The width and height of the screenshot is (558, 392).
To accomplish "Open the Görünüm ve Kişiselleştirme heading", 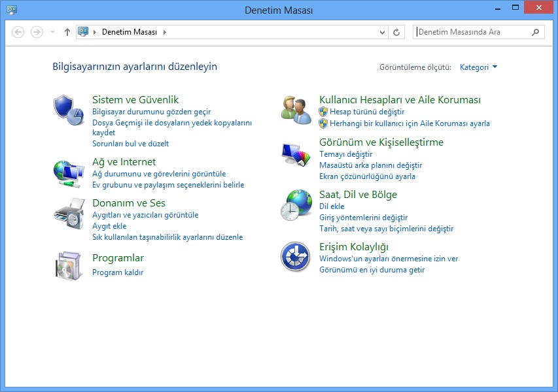I will (x=381, y=142).
